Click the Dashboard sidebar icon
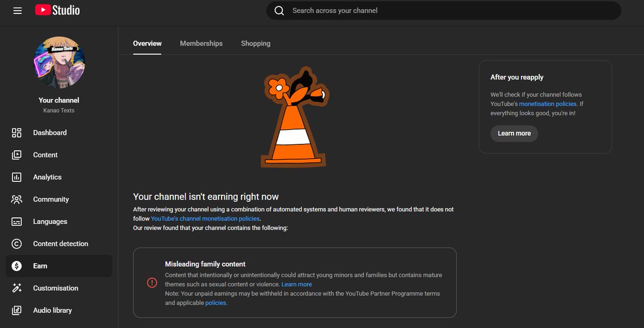Image resolution: width=644 pixels, height=328 pixels. click(x=17, y=133)
